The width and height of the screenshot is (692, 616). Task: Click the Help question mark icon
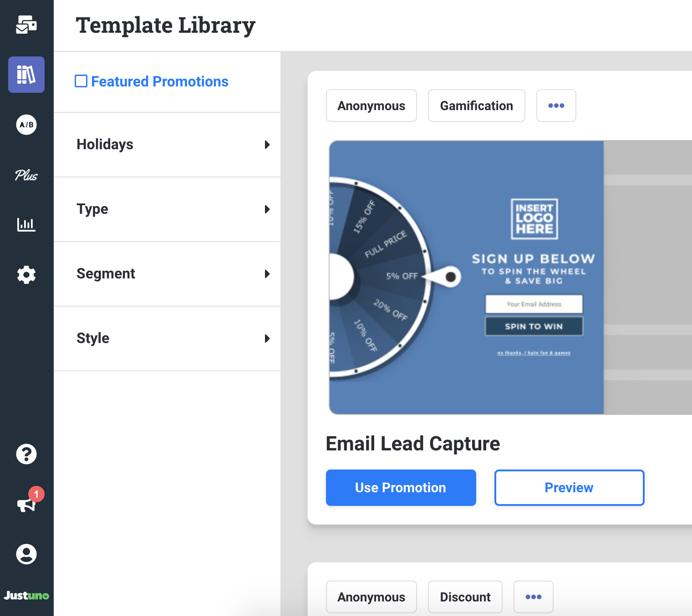tap(26, 454)
